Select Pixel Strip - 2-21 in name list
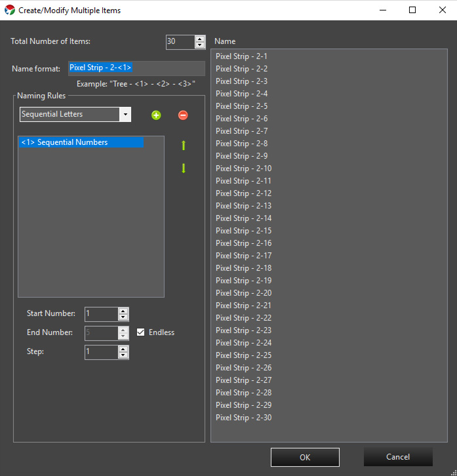The width and height of the screenshot is (457, 476). [x=243, y=306]
